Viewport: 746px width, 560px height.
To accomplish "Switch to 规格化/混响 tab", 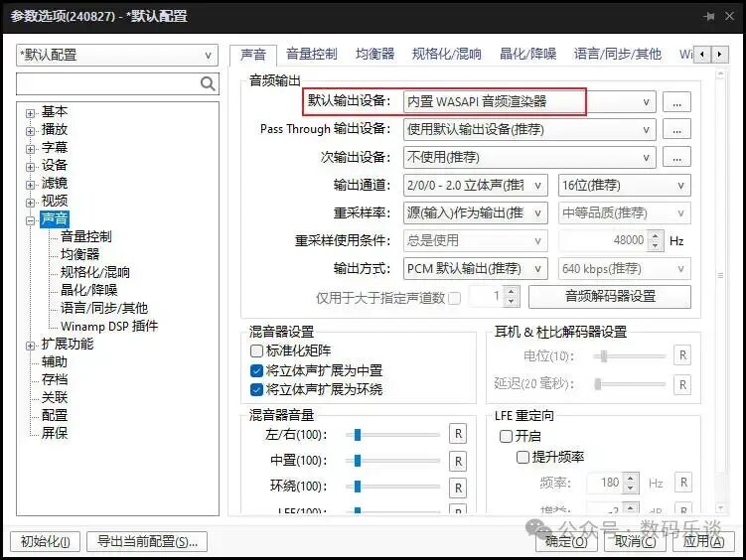I will click(x=447, y=55).
